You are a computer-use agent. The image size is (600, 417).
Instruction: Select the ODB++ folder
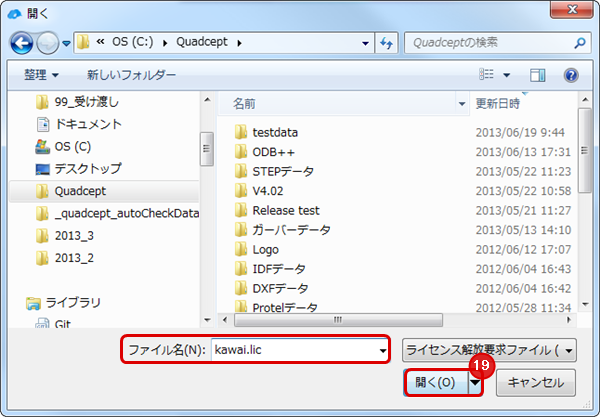pos(274,152)
